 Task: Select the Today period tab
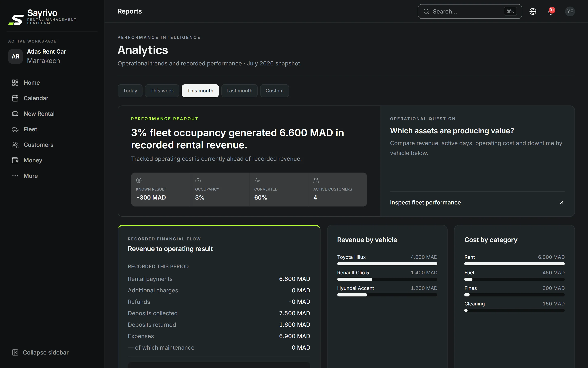pyautogui.click(x=130, y=91)
